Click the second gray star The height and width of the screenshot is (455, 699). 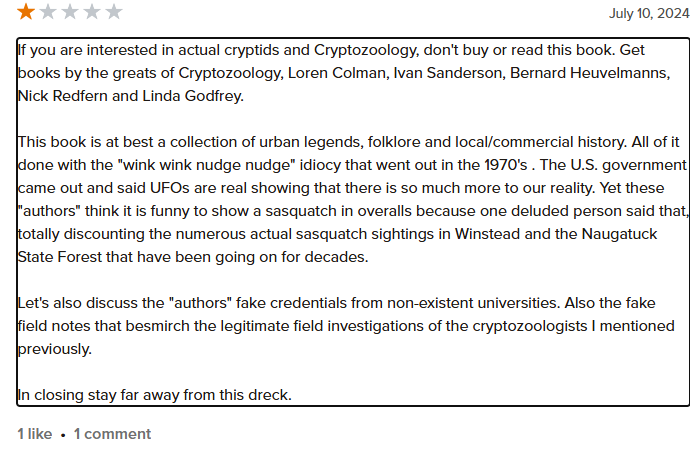(48, 12)
